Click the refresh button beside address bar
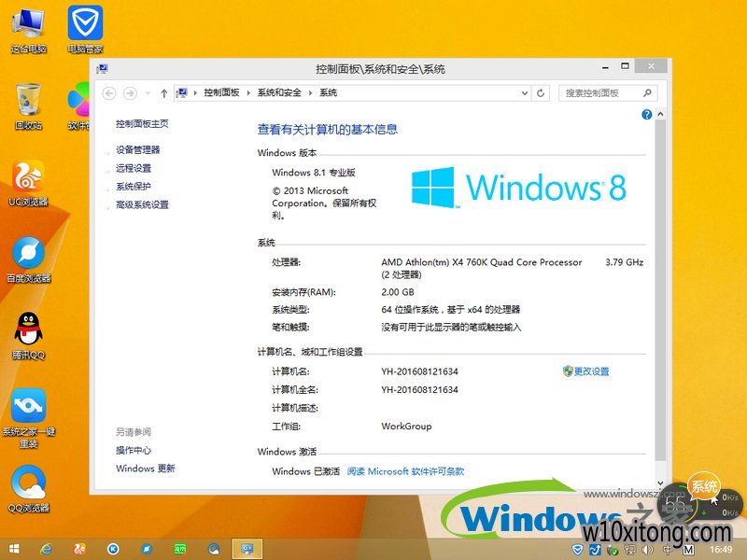747x560 pixels. tap(541, 93)
